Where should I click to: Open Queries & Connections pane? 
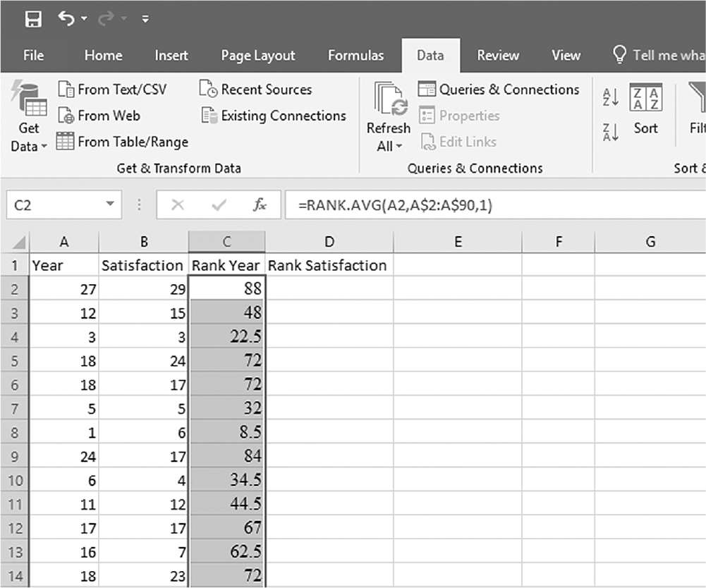[x=499, y=89]
